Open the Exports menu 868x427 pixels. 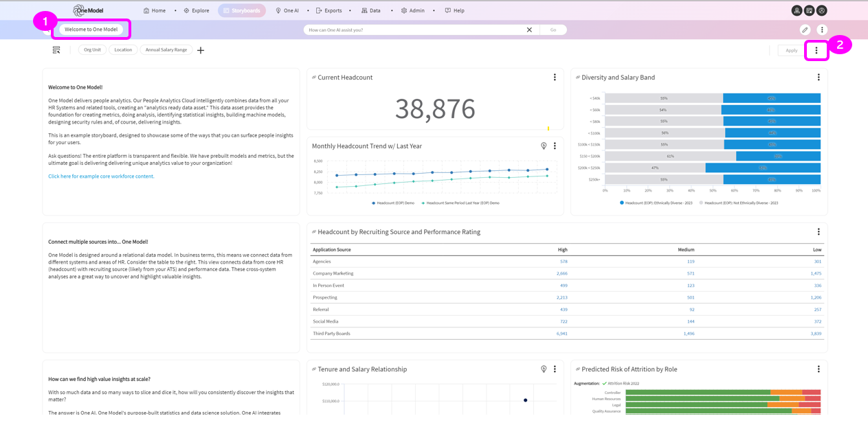[x=329, y=10]
